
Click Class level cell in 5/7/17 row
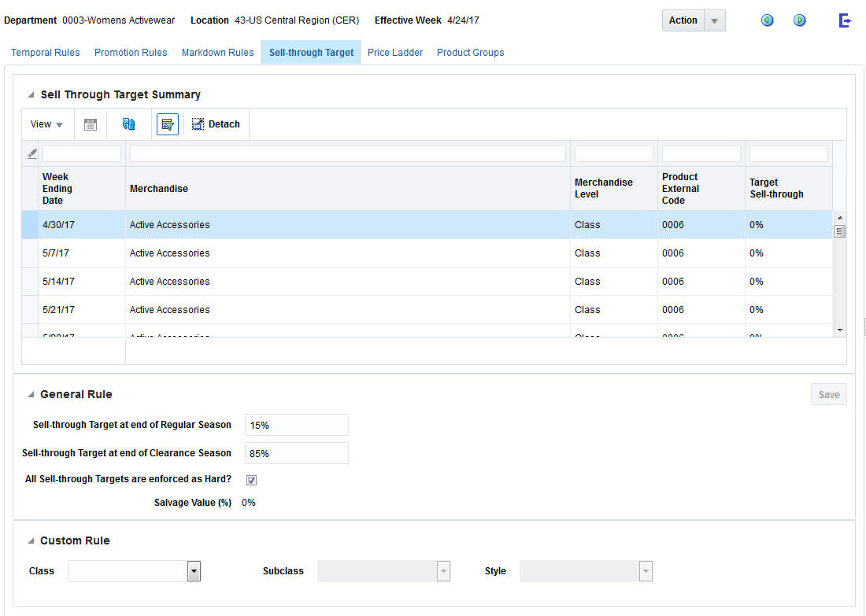point(587,253)
